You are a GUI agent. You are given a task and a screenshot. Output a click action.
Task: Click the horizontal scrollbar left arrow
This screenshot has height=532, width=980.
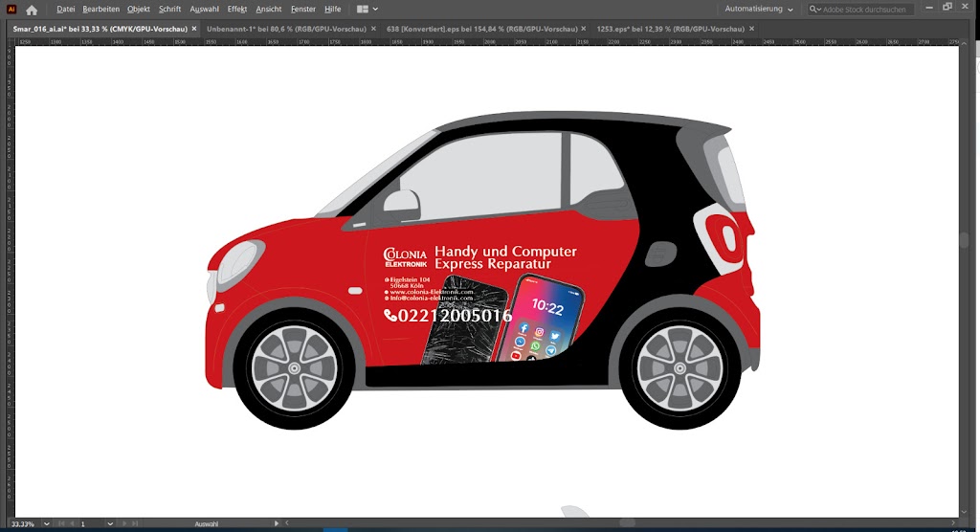(287, 523)
